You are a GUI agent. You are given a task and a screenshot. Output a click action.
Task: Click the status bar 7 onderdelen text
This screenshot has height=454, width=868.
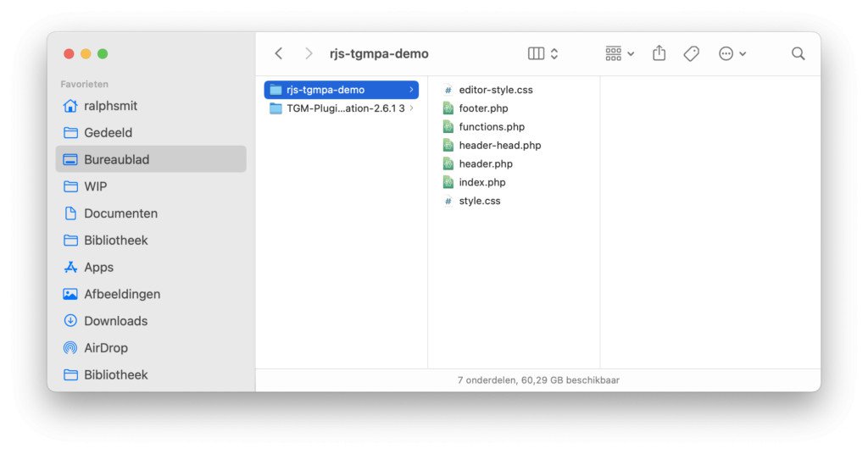[x=538, y=380]
